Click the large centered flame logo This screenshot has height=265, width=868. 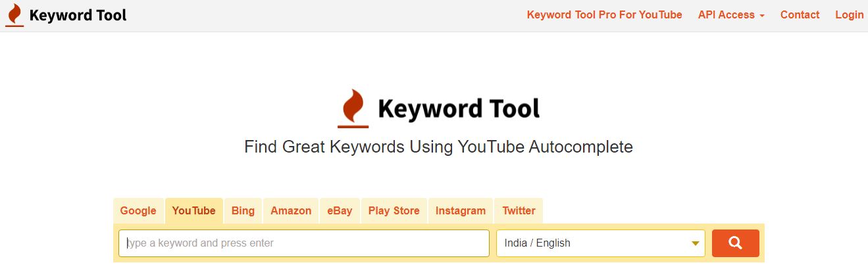(x=353, y=108)
